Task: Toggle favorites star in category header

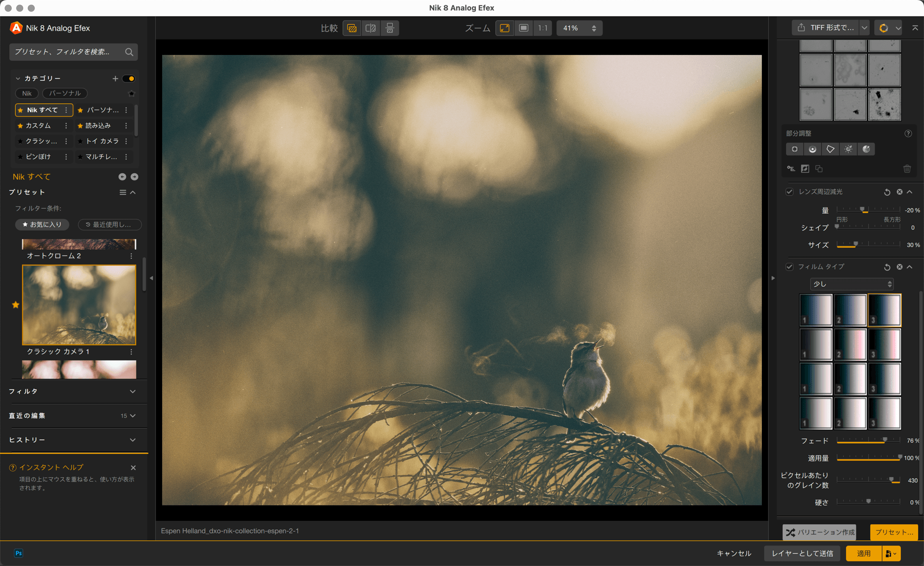Action: pos(131,93)
